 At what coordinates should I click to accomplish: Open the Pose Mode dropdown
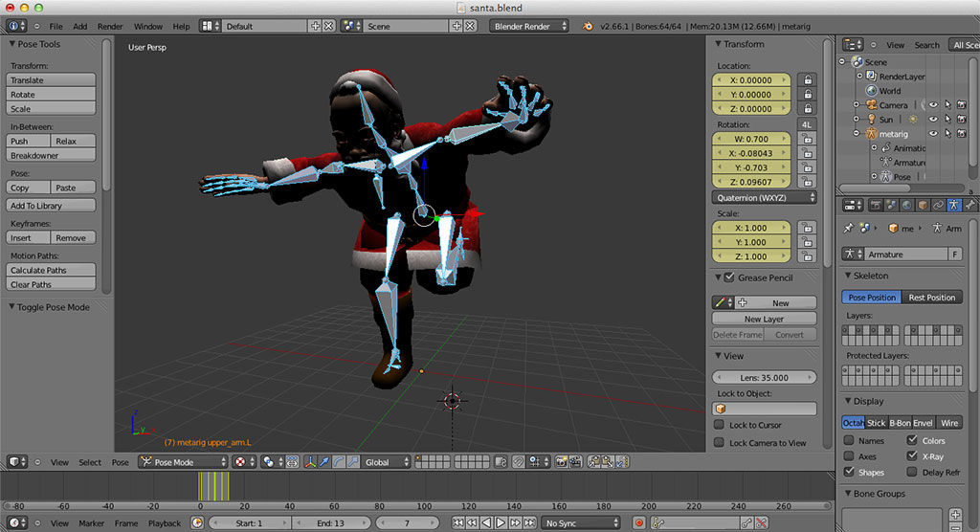pos(182,462)
